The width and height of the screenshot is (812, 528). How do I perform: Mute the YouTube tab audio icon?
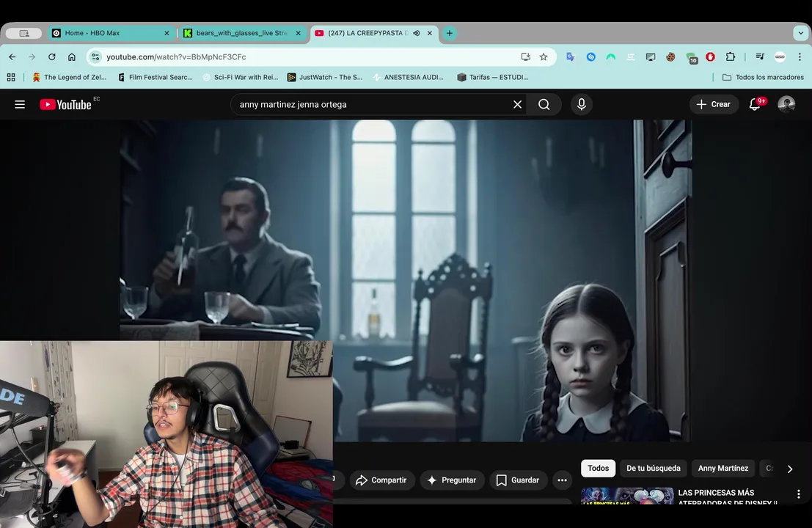pyautogui.click(x=417, y=33)
